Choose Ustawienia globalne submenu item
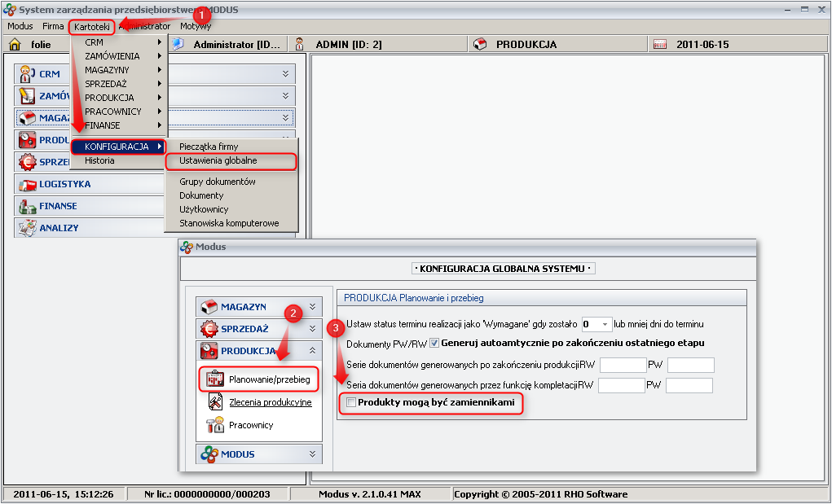The width and height of the screenshot is (832, 504). tap(231, 160)
